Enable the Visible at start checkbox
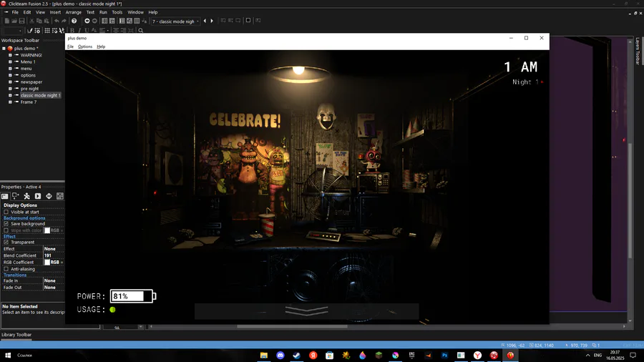The image size is (644, 362). (x=6, y=212)
